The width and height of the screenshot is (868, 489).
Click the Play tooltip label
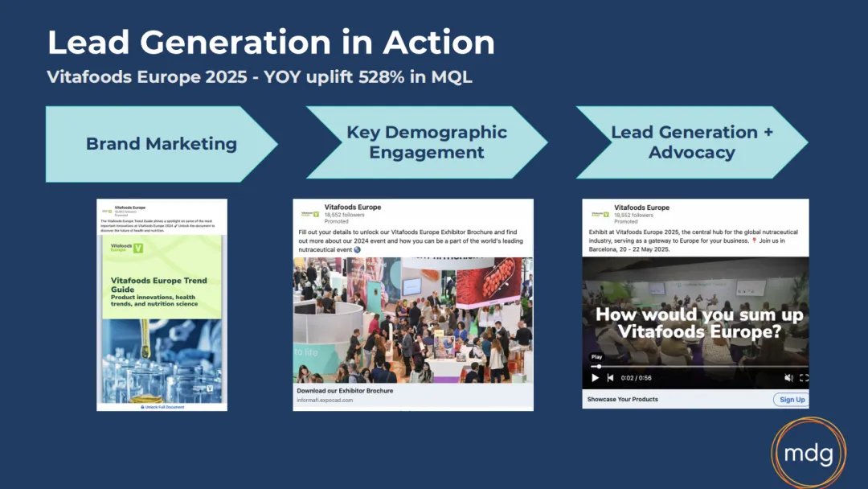point(596,356)
